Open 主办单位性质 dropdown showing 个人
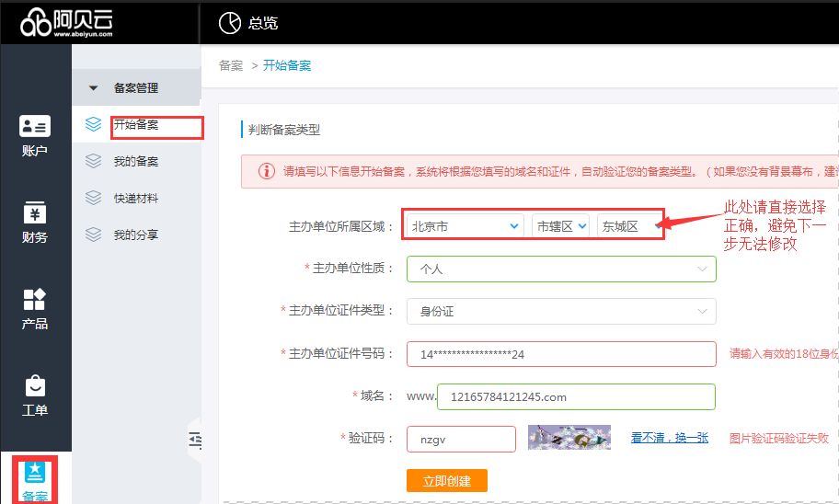Screen dimensions: 839x504 (561, 269)
